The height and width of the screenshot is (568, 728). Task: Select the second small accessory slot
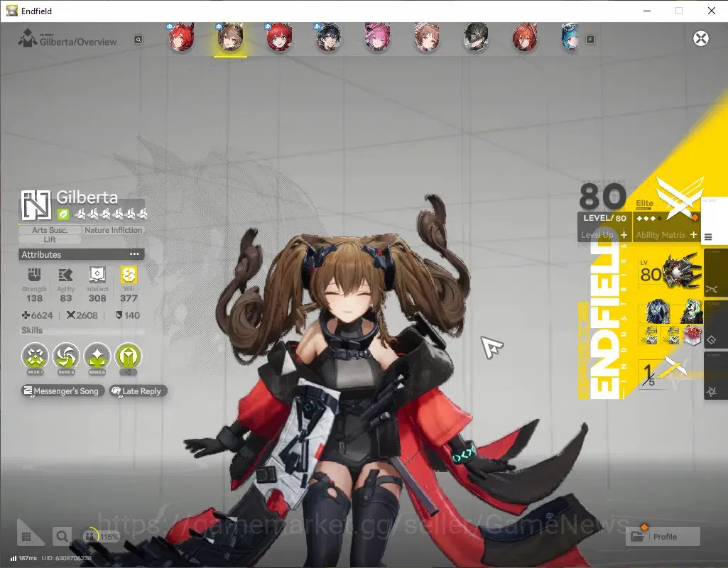click(x=670, y=336)
